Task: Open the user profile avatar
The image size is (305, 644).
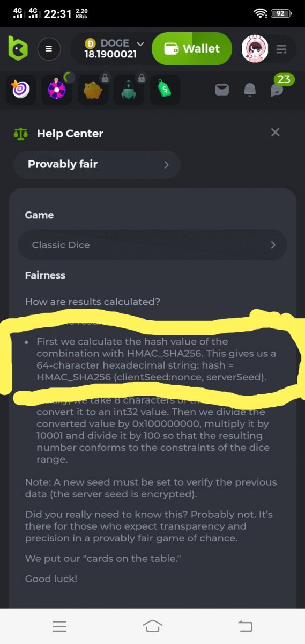Action: pos(255,49)
